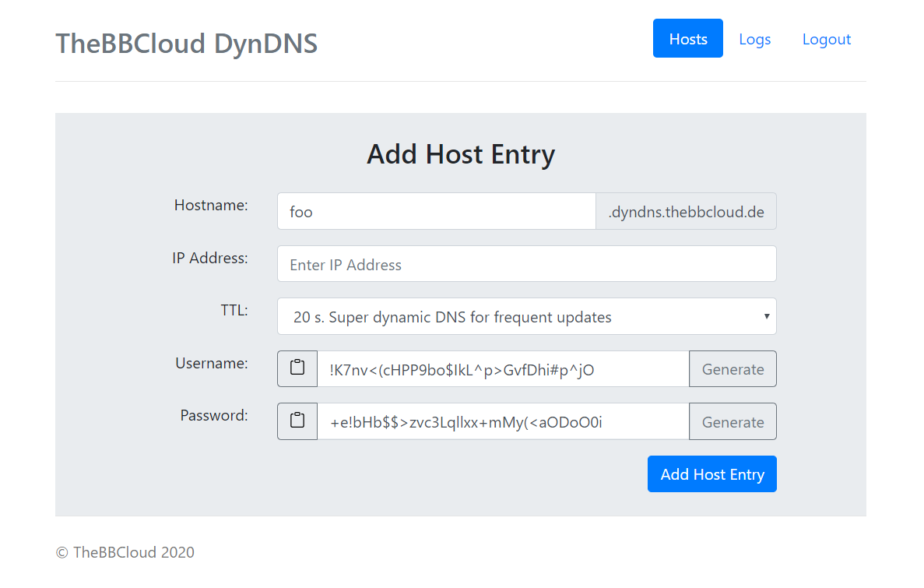Click into the Enter IP Address field
The height and width of the screenshot is (588, 924).
pos(526,264)
